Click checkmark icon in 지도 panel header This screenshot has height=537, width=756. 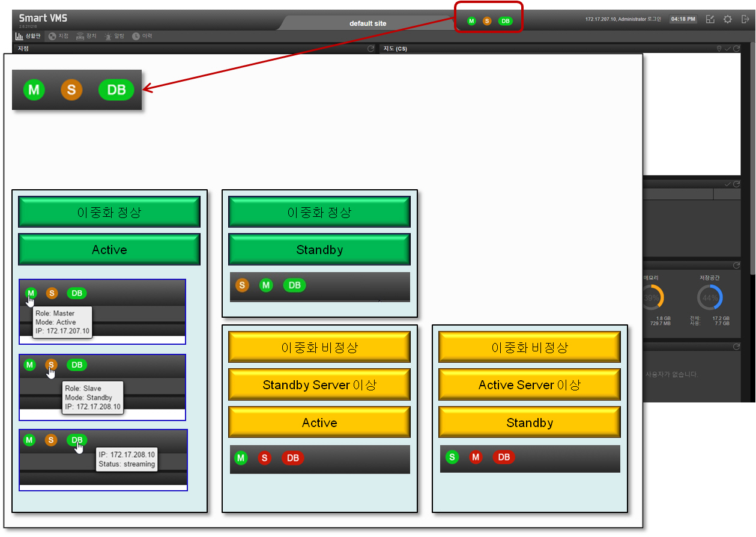click(x=728, y=49)
